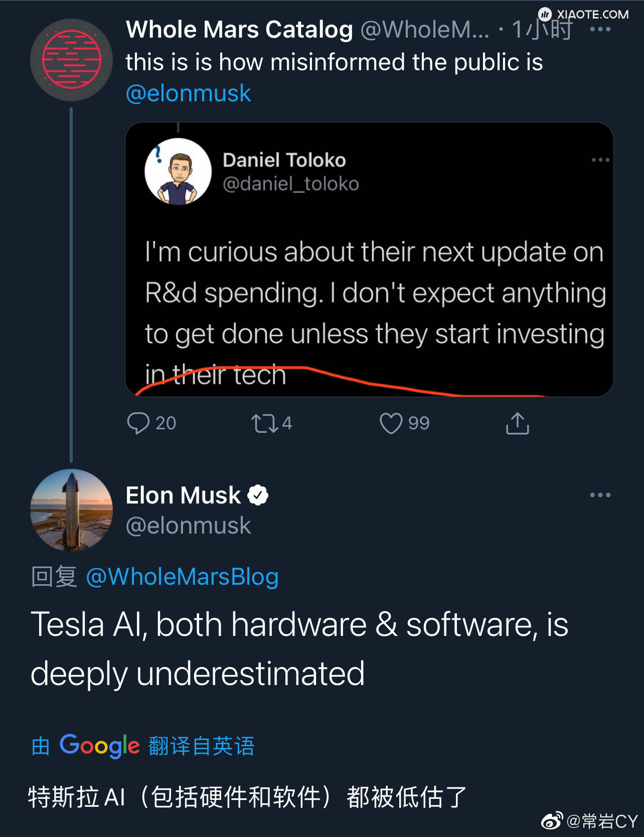Open the Whole Mars Catalog display name

[x=239, y=29]
